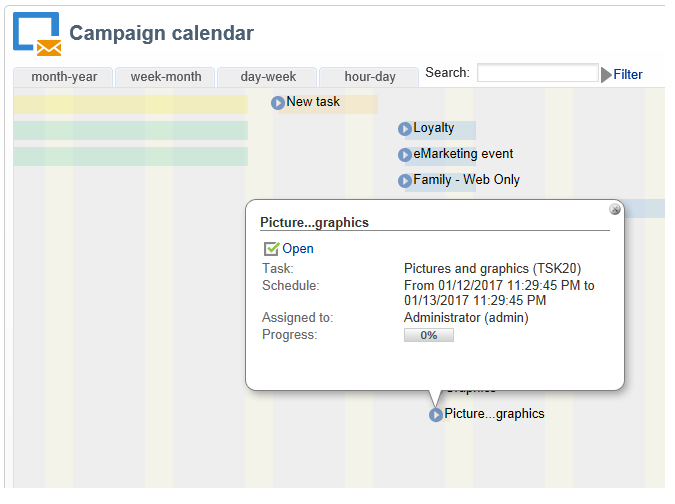Viewport: 675px width, 504px height.
Task: Select the hour-day view tab
Action: tap(369, 77)
